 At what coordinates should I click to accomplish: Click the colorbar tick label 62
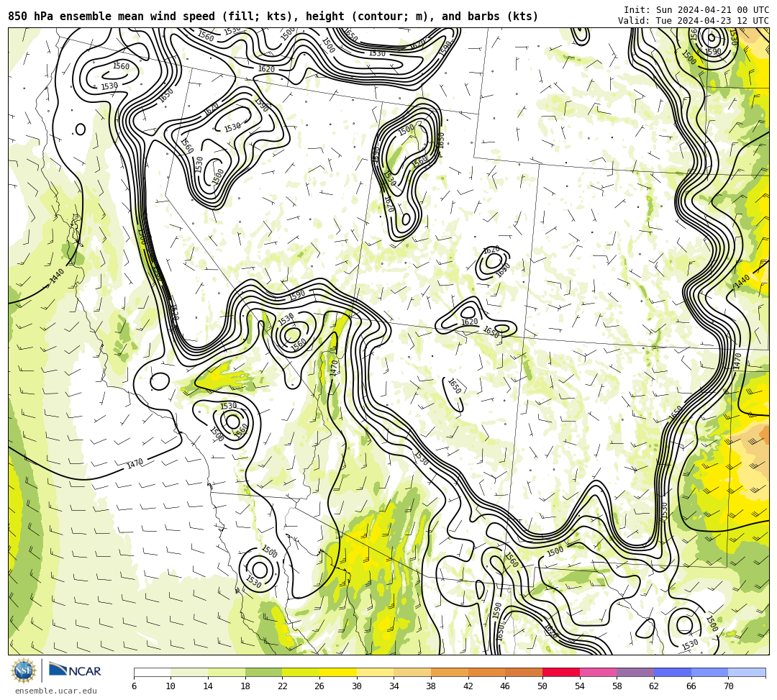pos(654,686)
